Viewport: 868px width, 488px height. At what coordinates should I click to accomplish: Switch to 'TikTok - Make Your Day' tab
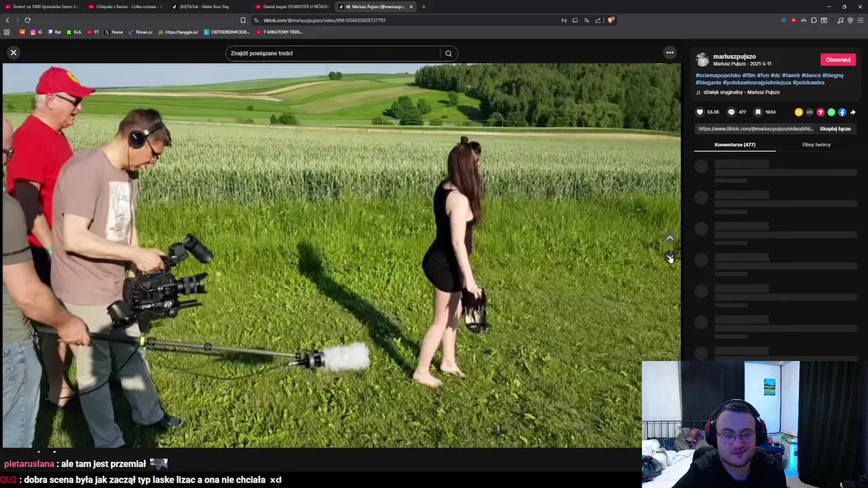[209, 7]
